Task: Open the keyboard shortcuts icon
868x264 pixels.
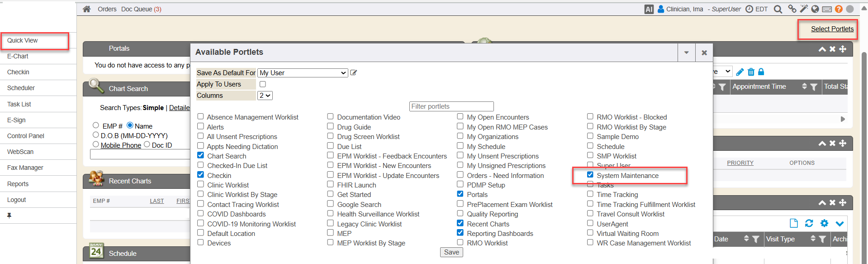Action: (827, 9)
